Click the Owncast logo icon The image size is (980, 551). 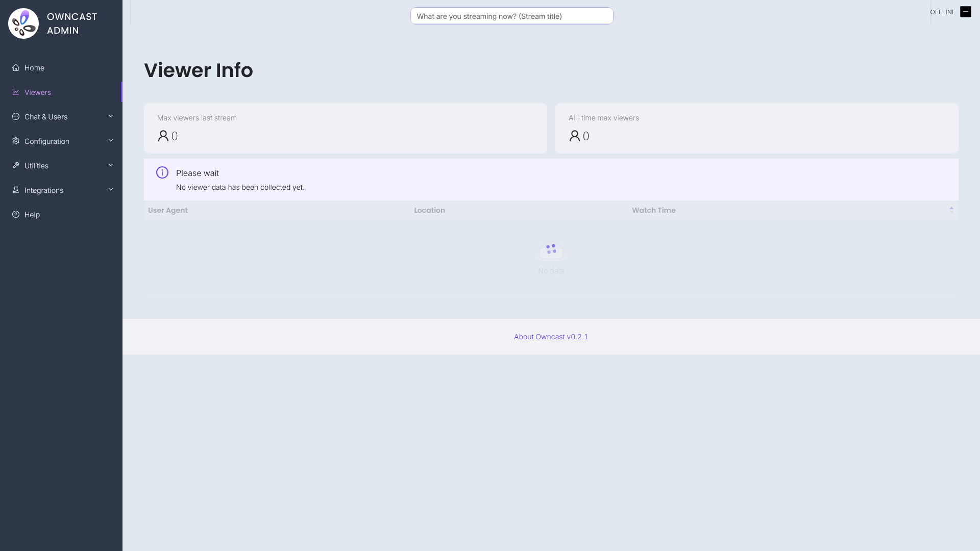[23, 23]
